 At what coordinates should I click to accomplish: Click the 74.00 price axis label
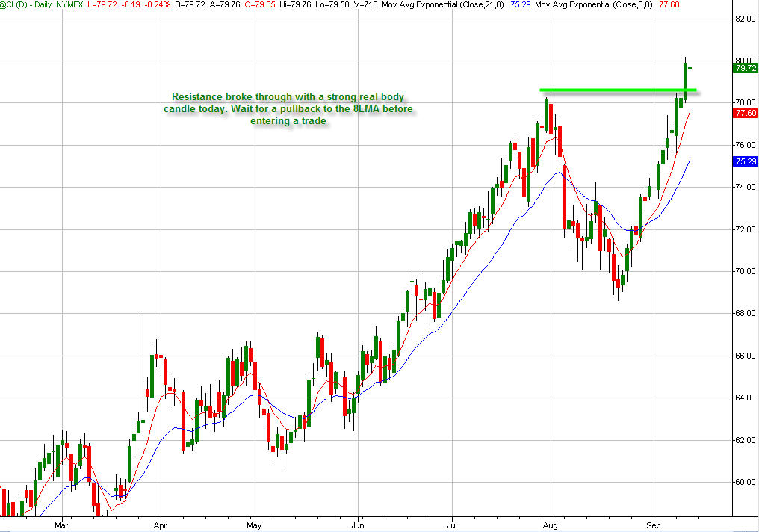[x=746, y=187]
